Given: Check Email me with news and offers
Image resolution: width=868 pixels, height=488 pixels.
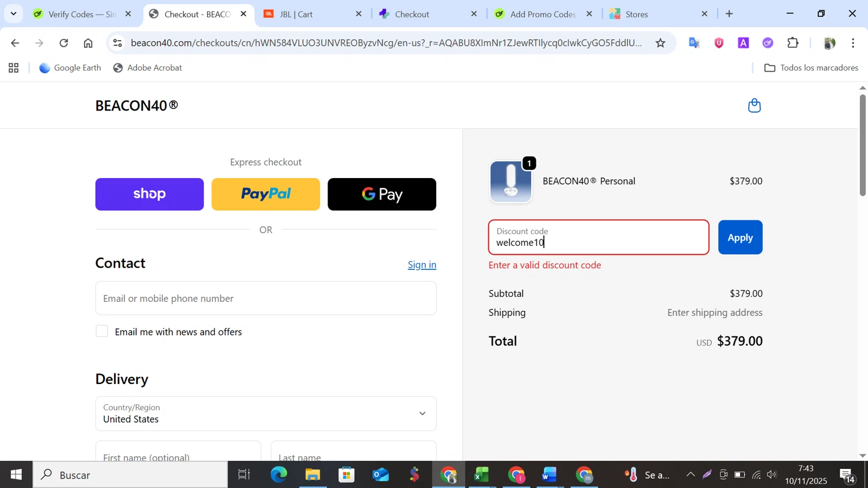Looking at the screenshot, I should click(x=102, y=331).
